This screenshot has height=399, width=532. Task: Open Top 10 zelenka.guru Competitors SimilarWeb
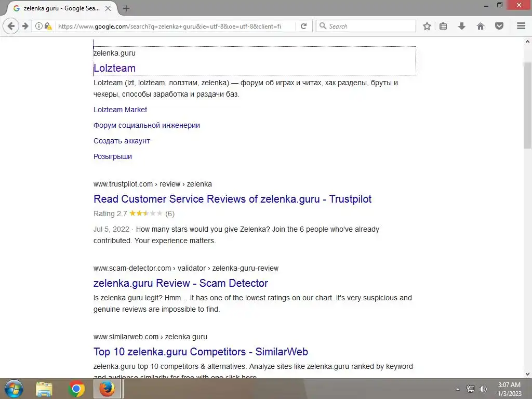(x=201, y=352)
